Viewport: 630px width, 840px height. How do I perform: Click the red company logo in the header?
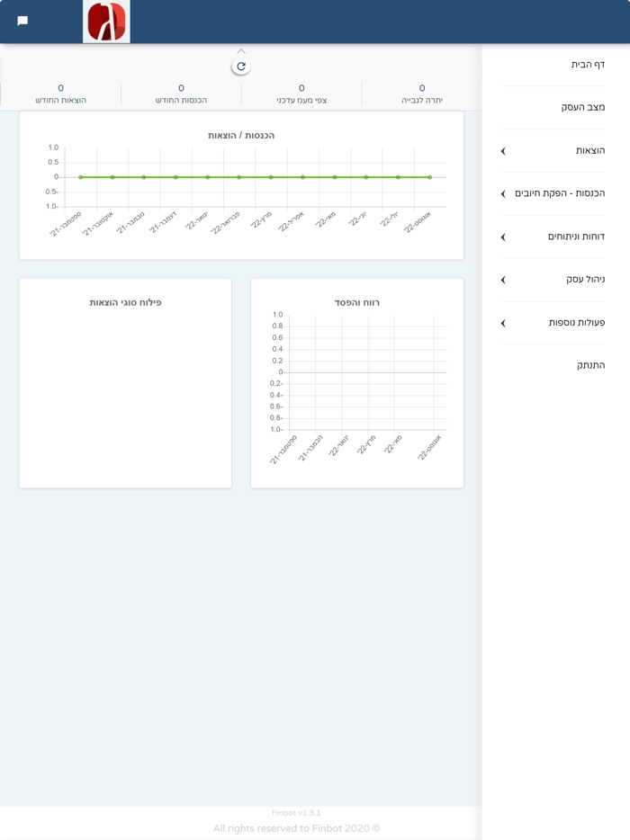coord(106,22)
